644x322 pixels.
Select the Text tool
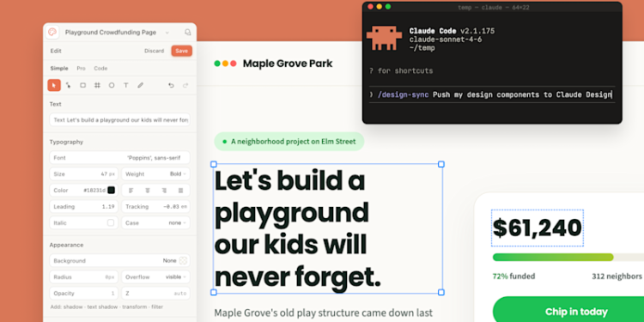tap(126, 85)
